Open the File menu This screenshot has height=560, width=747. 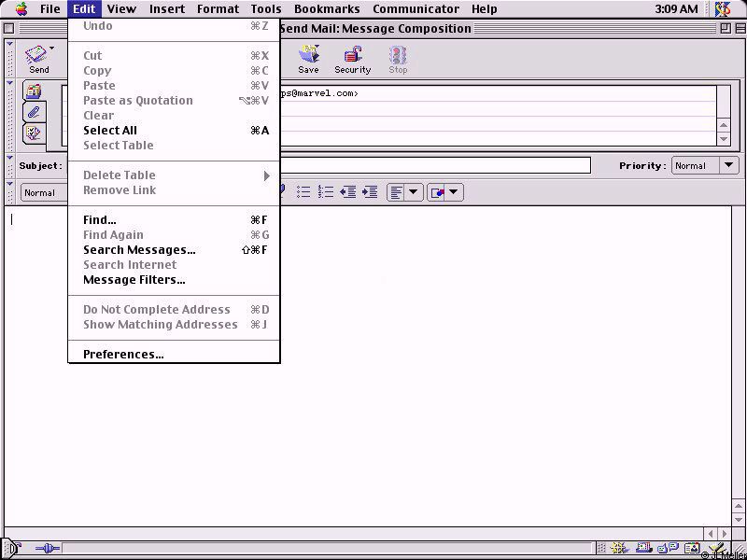[50, 8]
